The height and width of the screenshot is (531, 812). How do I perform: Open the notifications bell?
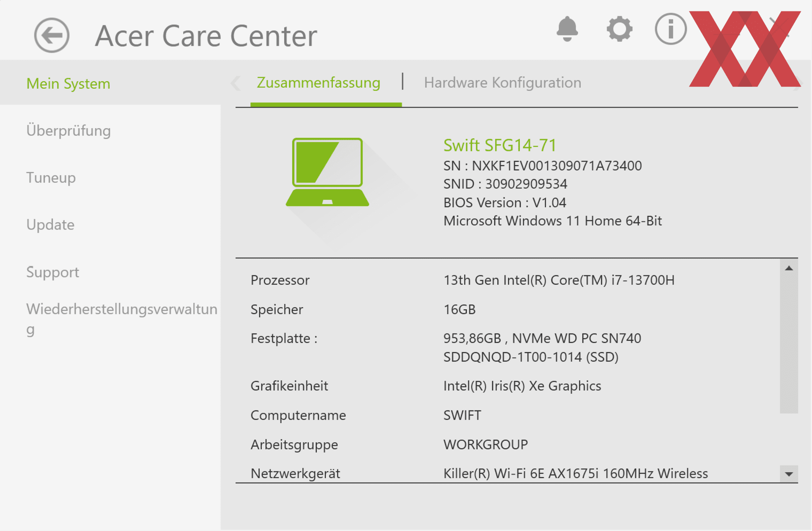coord(567,29)
